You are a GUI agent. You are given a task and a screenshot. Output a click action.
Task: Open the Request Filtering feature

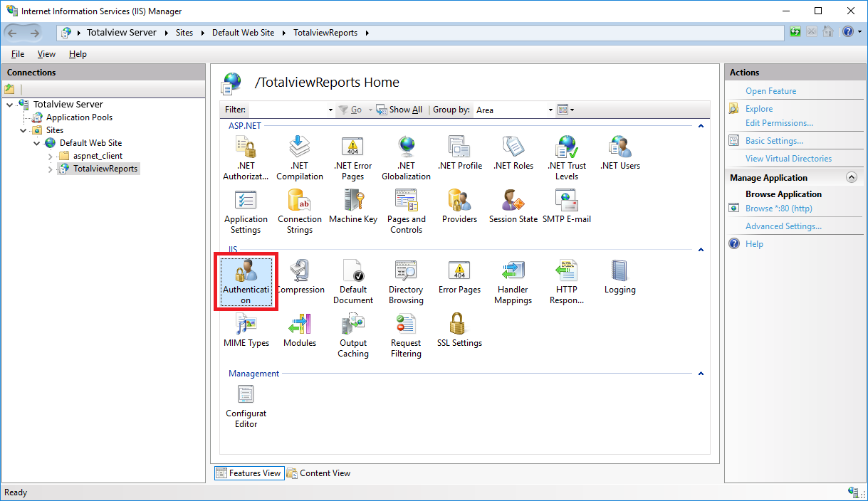[406, 335]
